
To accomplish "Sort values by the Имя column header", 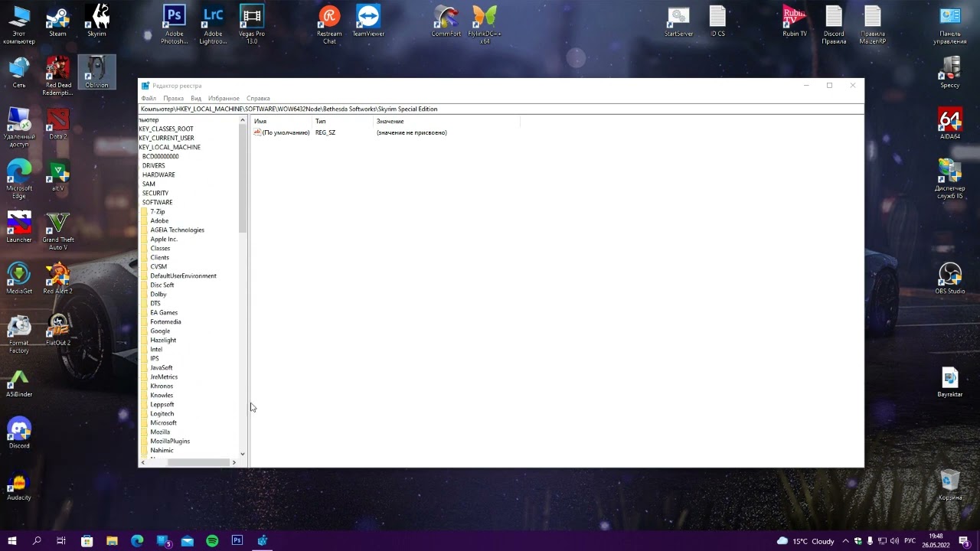I will pyautogui.click(x=282, y=121).
